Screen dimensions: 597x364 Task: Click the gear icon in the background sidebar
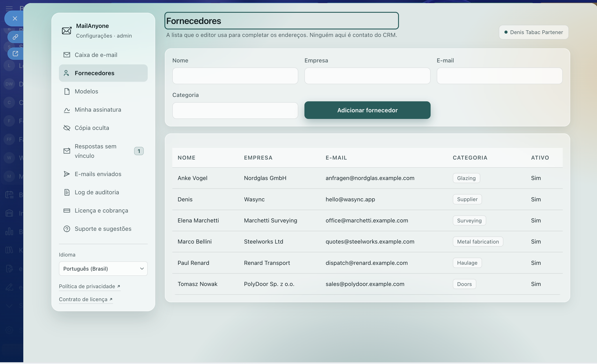tap(9, 330)
